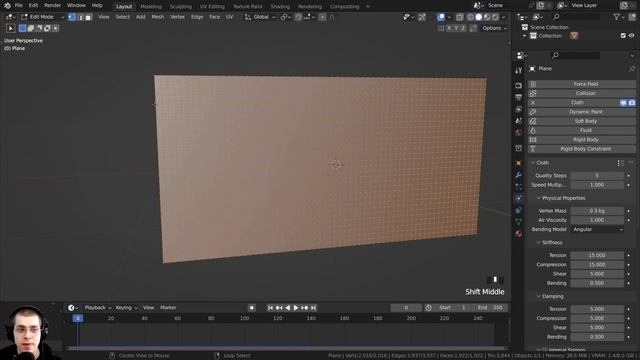
Task: Click Rigid Body Constraint icon
Action: (x=533, y=149)
